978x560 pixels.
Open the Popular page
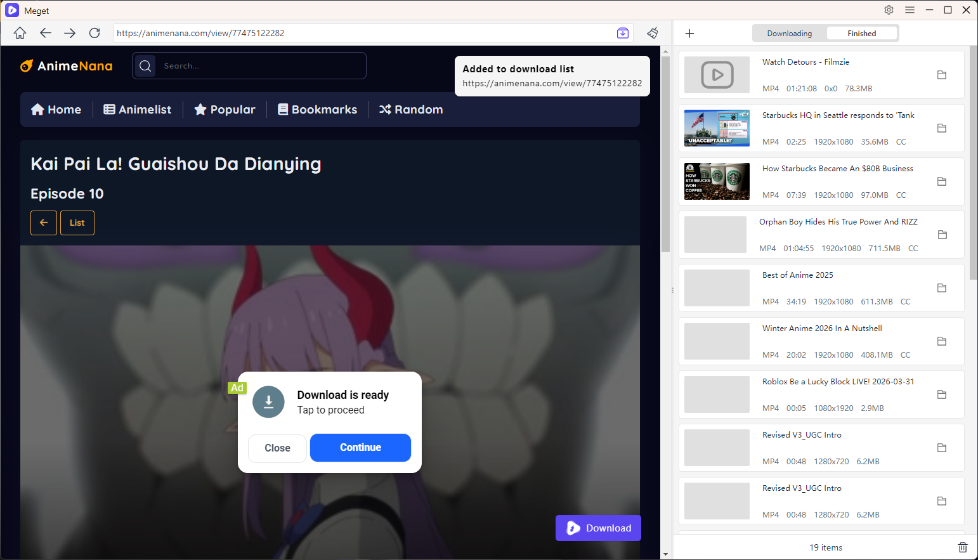click(x=225, y=110)
